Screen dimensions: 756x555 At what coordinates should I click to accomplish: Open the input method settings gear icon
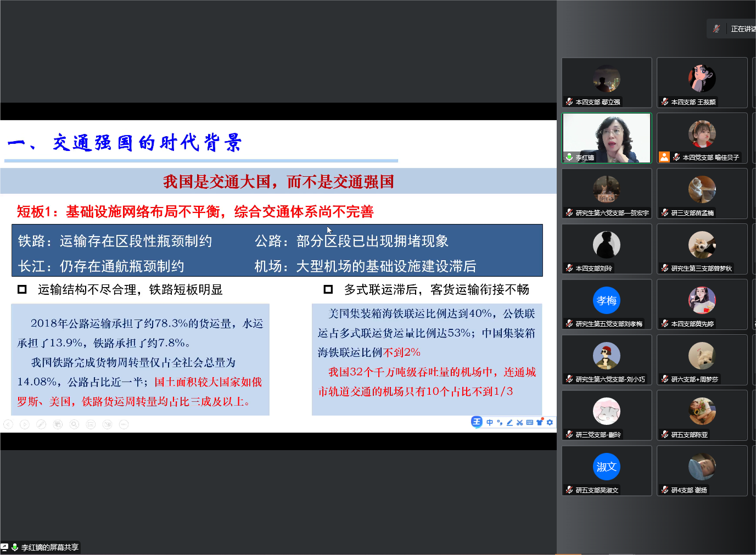tap(550, 422)
